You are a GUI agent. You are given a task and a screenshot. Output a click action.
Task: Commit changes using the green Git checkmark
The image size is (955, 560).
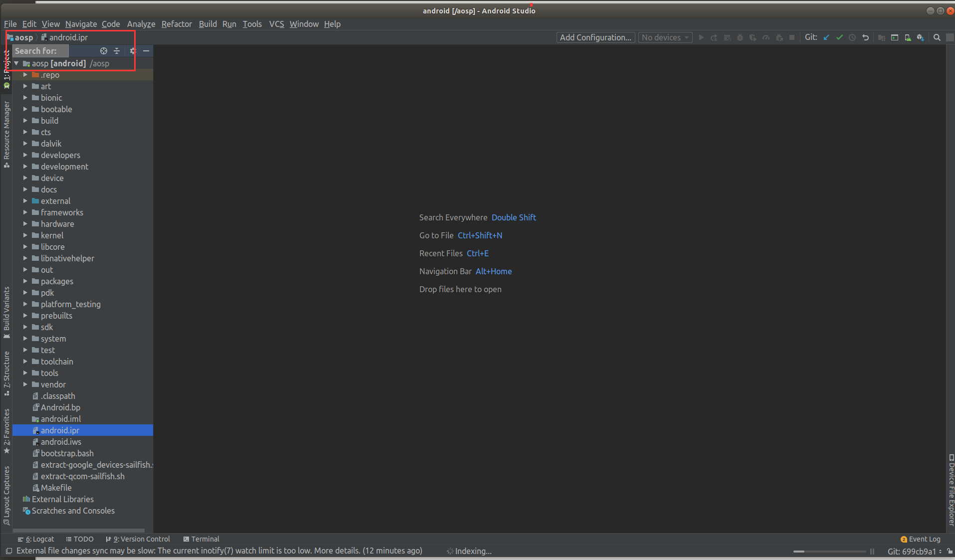click(840, 37)
